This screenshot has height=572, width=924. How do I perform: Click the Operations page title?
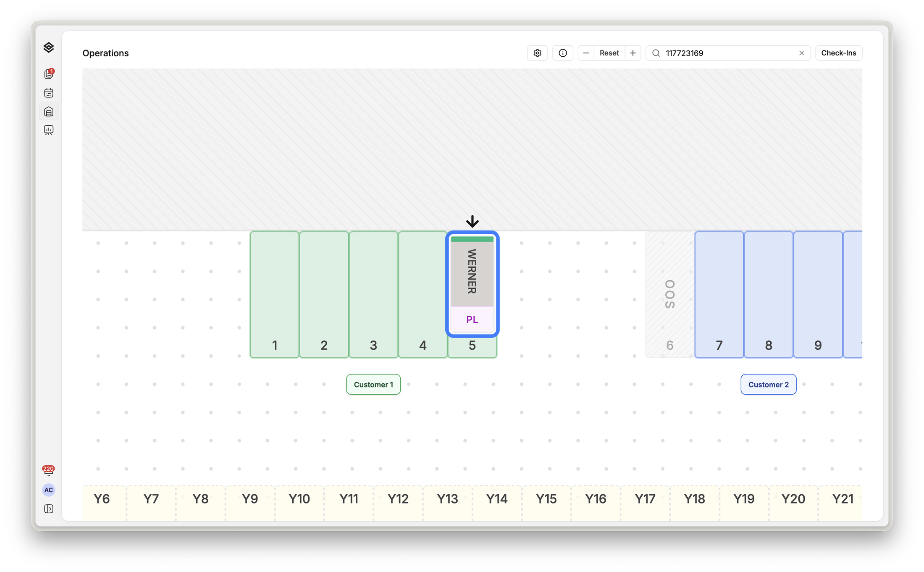tap(105, 53)
